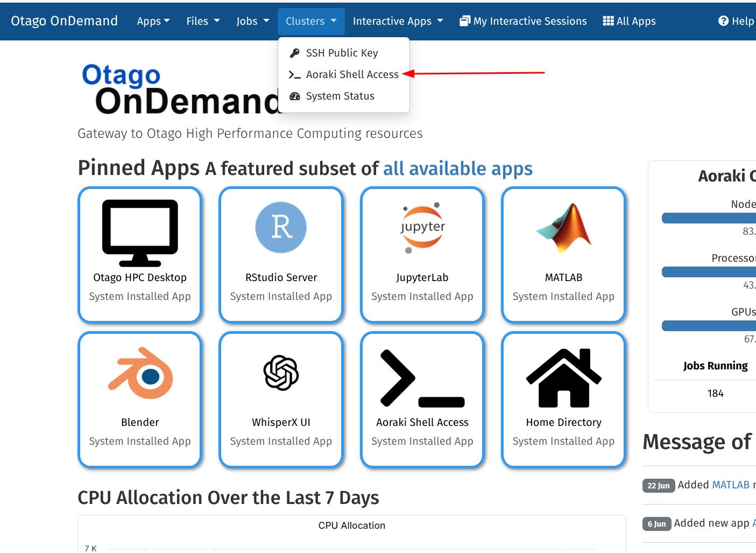The height and width of the screenshot is (553, 756).
Task: Open JupyterLab via the Jupyter logo
Action: click(422, 228)
